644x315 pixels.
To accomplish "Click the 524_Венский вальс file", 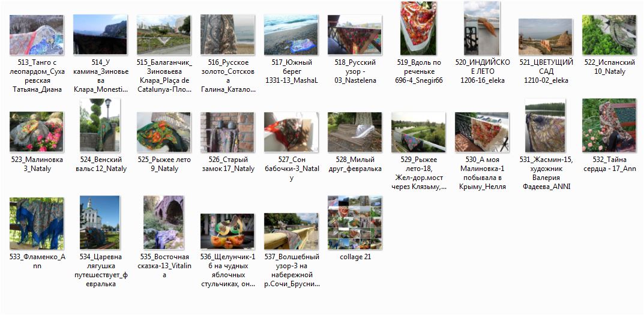I will (100, 125).
